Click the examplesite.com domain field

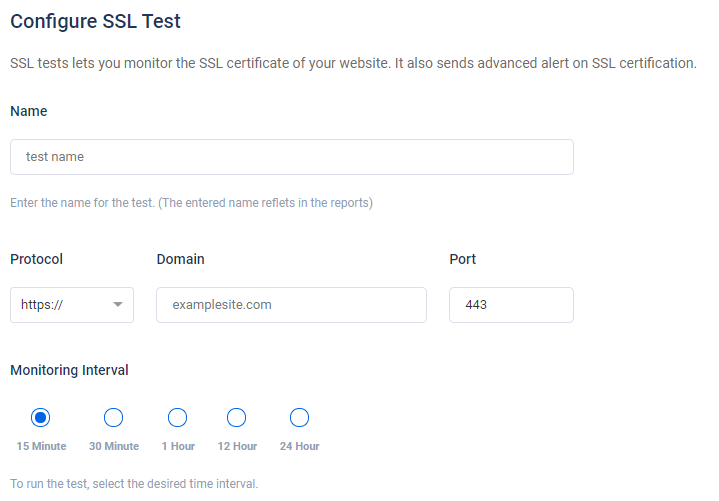tap(291, 305)
